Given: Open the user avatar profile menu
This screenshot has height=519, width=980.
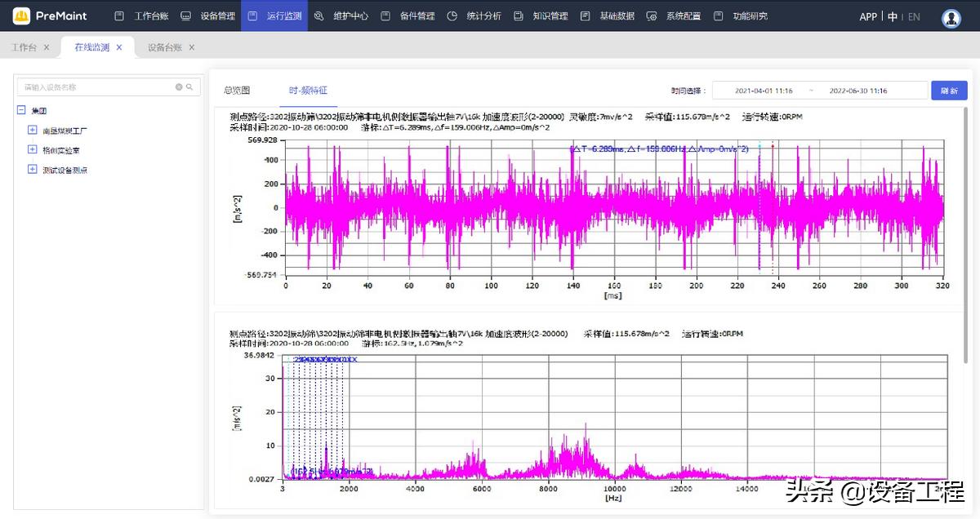Looking at the screenshot, I should coord(951,17).
